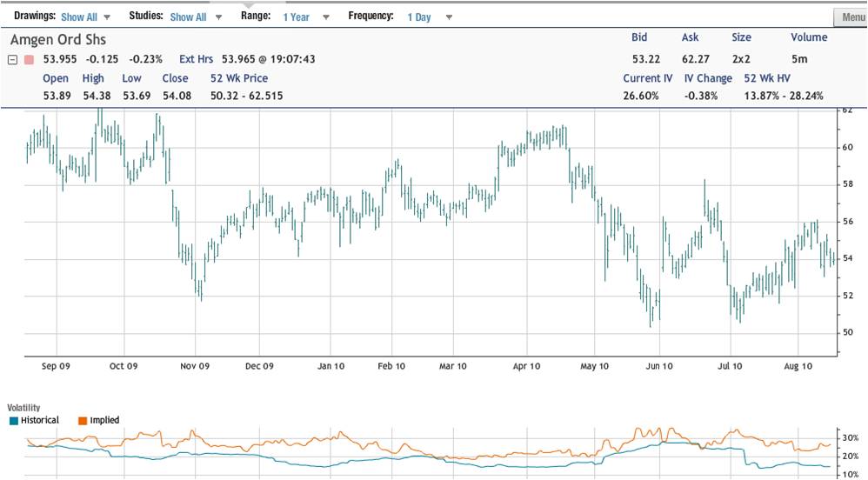868x480 pixels.
Task: Click the Open label
Action: pyautogui.click(x=56, y=78)
